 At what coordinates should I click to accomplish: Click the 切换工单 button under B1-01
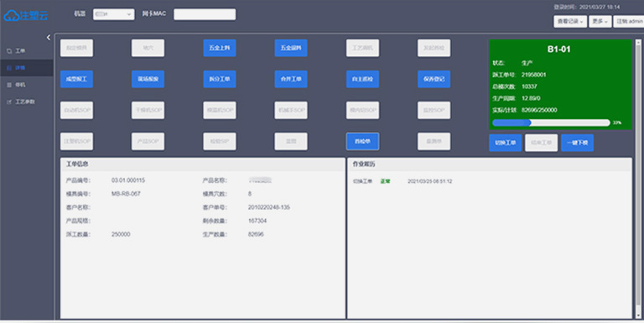[505, 143]
